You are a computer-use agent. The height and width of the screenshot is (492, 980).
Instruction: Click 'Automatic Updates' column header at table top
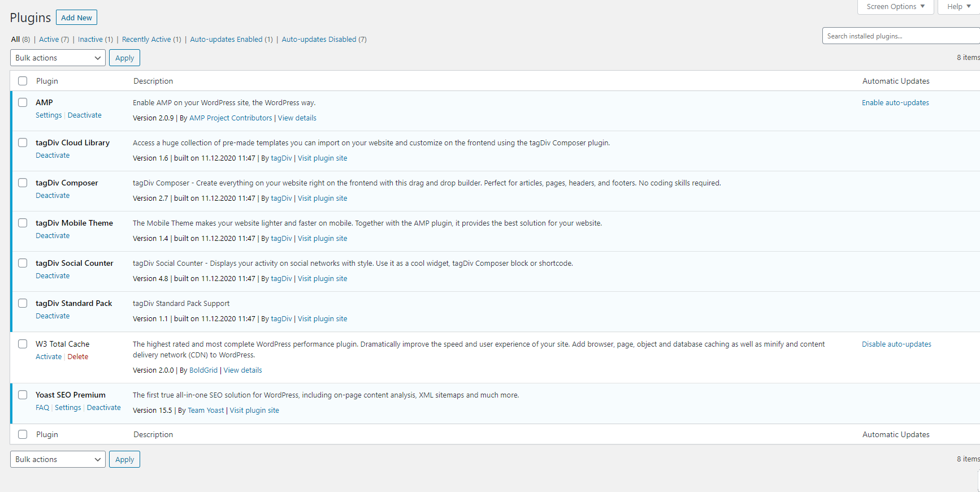tap(896, 81)
